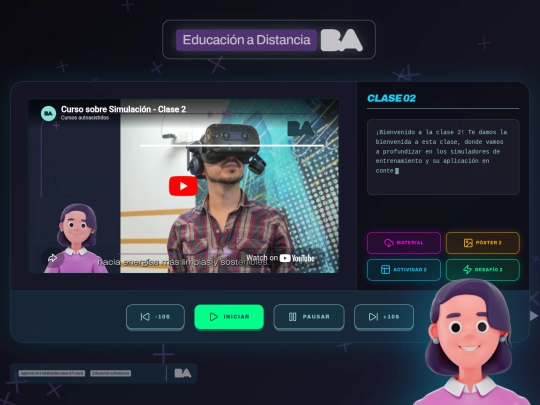Image resolution: width=540 pixels, height=405 pixels.
Task: Play the YouTube video with red play button
Action: pyautogui.click(x=183, y=186)
